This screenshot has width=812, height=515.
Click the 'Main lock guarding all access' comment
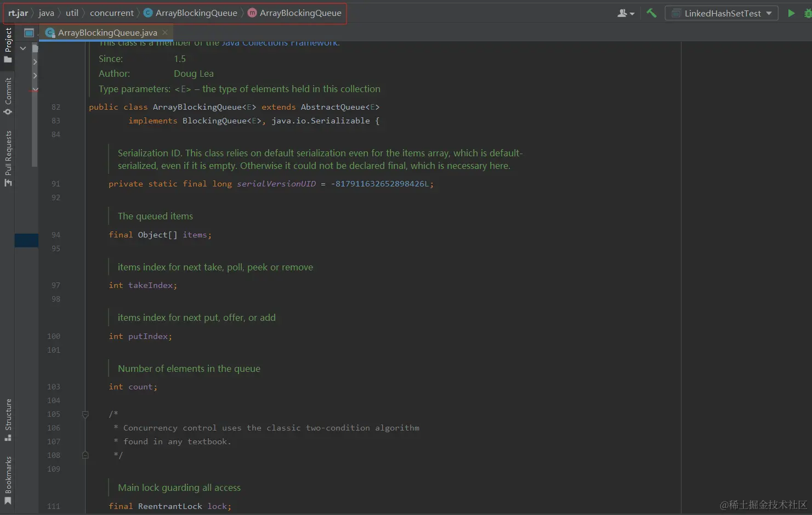tap(179, 488)
